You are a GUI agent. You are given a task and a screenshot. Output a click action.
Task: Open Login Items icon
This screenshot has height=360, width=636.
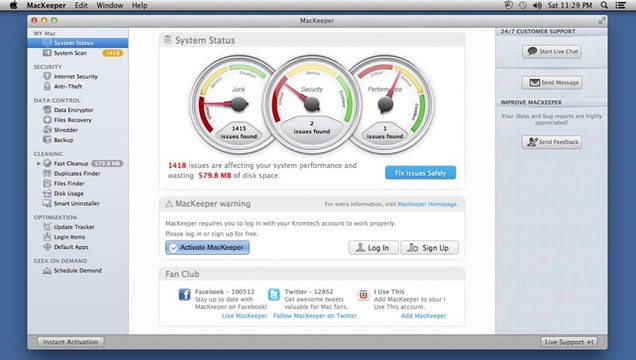coord(47,237)
